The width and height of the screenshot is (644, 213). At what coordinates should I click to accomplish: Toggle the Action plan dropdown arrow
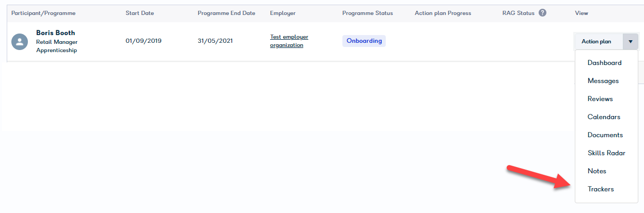pyautogui.click(x=631, y=41)
